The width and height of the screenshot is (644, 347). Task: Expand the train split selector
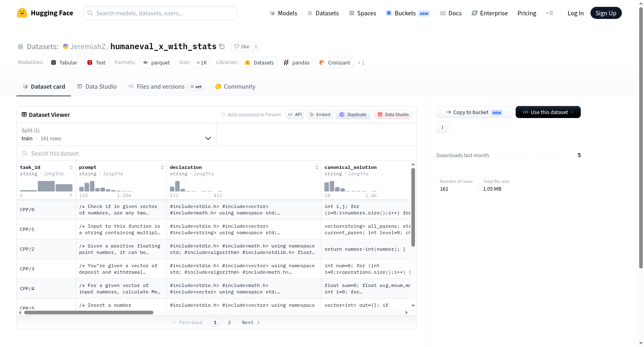click(x=116, y=134)
